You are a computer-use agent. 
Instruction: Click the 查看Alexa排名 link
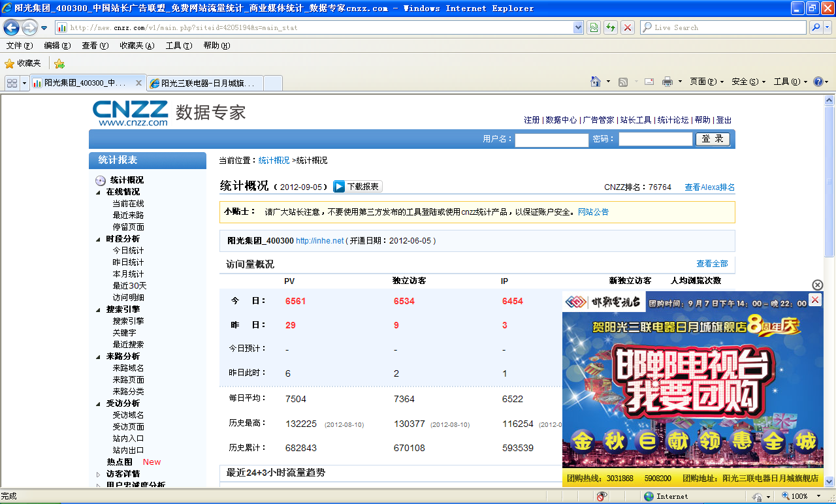[709, 187]
